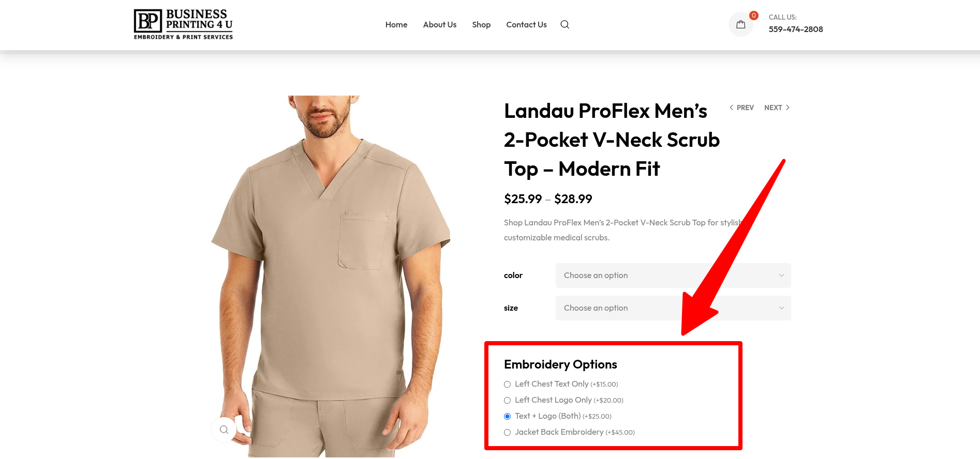
Task: Click the red cart count badge
Action: [x=754, y=16]
